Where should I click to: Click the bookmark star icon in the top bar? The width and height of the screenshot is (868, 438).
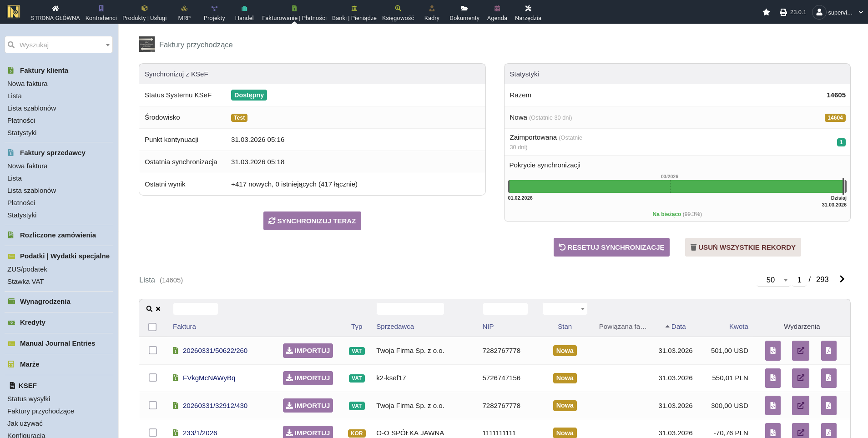(x=766, y=12)
